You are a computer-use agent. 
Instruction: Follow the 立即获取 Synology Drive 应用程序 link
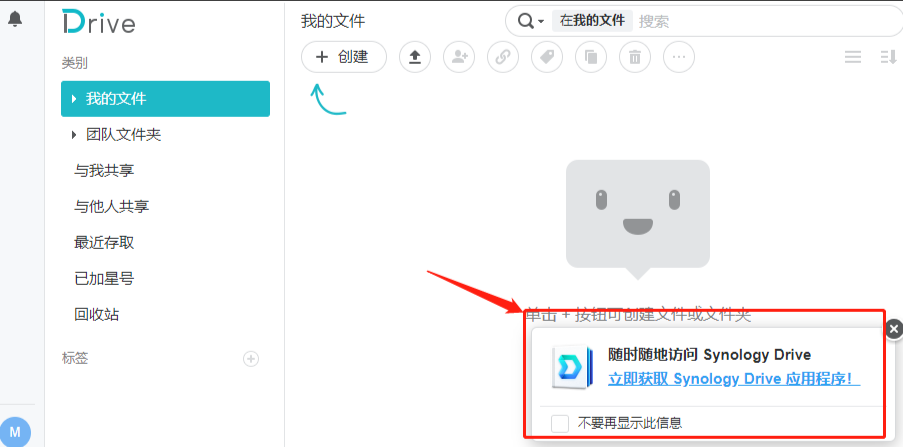734,379
